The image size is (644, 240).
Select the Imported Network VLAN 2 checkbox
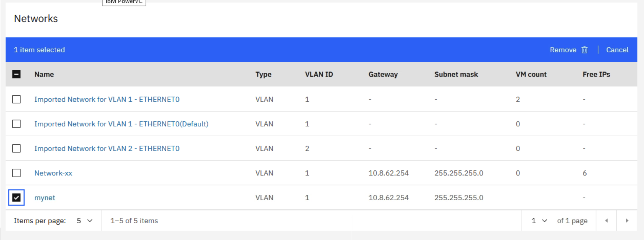point(16,148)
